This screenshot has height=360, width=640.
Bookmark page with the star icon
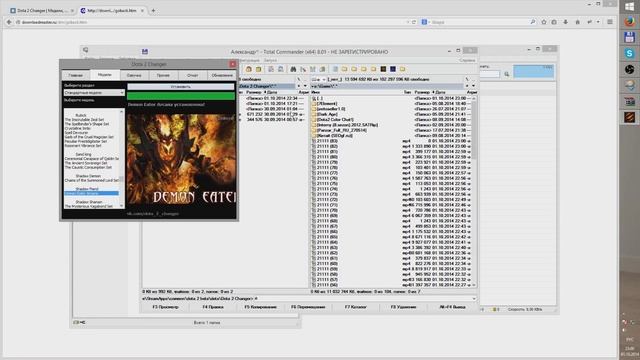[544, 22]
